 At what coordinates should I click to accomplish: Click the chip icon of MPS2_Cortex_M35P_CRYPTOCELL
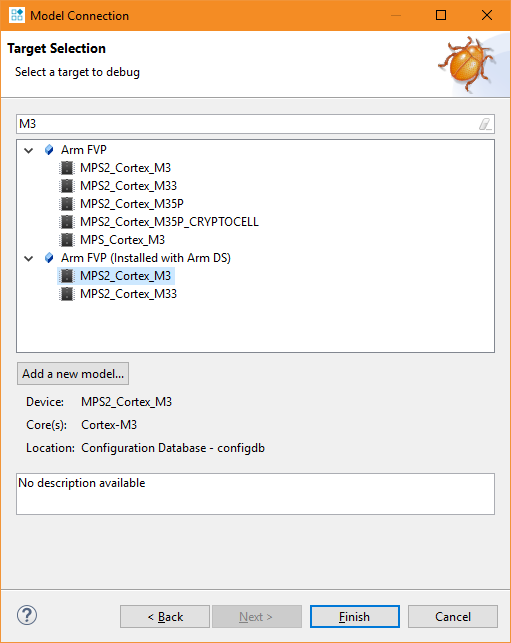tap(67, 221)
